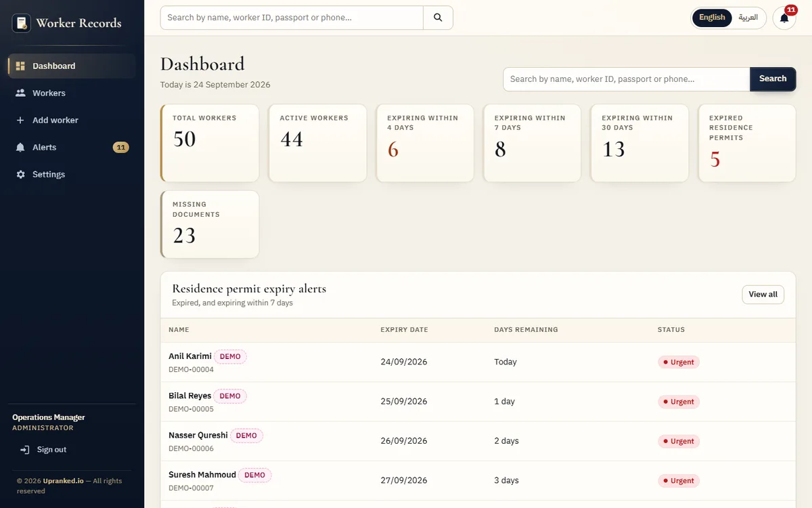812x508 pixels.
Task: Open the Upranked.io footer link
Action: tap(63, 481)
